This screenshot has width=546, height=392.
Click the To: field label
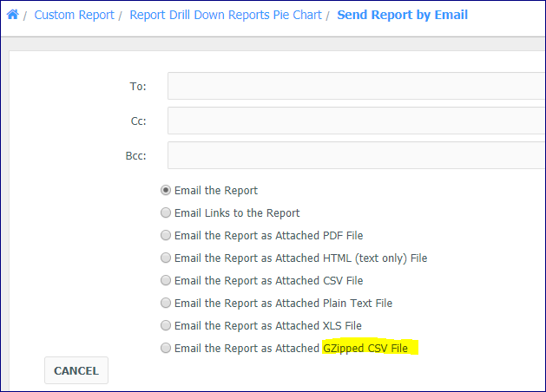pos(138,86)
